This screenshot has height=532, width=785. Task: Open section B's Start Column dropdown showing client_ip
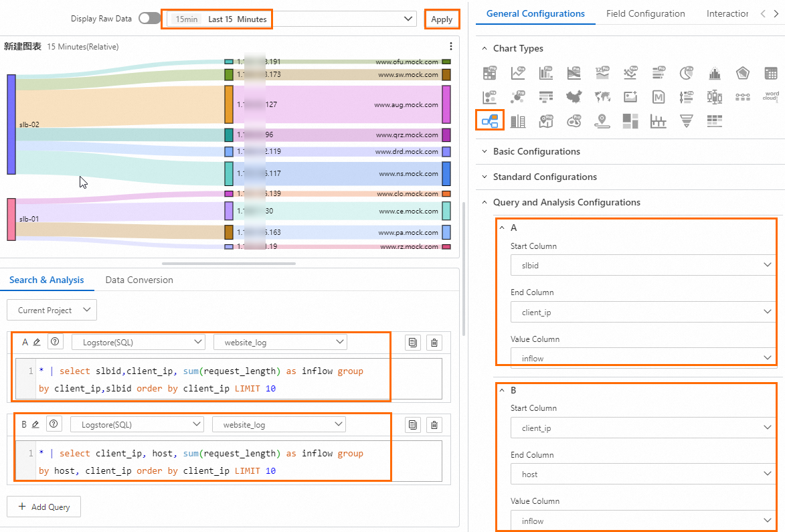[643, 428]
